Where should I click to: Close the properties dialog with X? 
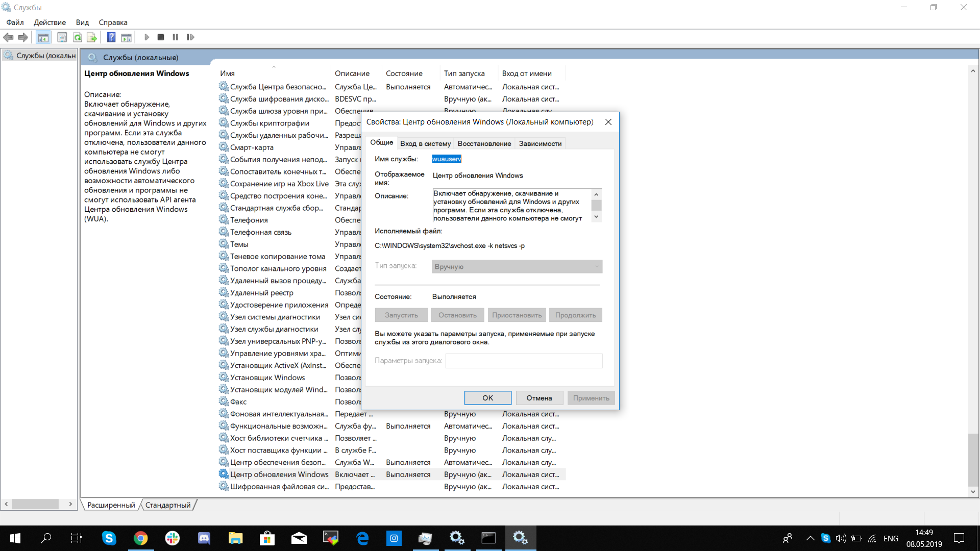(608, 122)
